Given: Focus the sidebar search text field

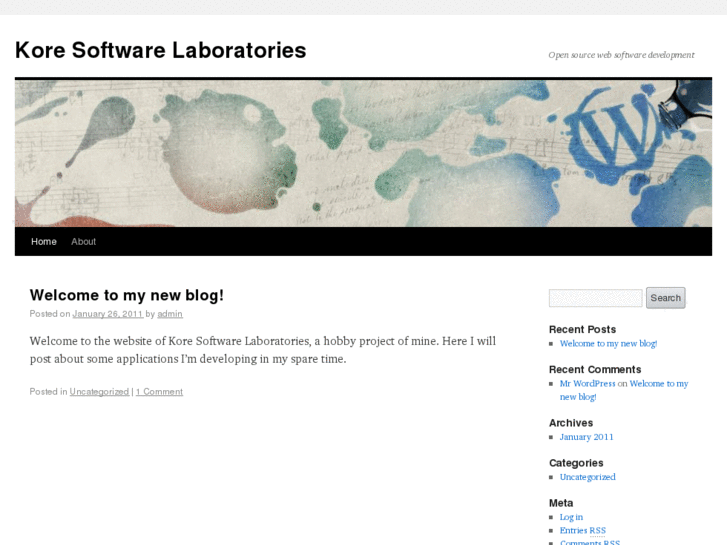Looking at the screenshot, I should coord(595,298).
